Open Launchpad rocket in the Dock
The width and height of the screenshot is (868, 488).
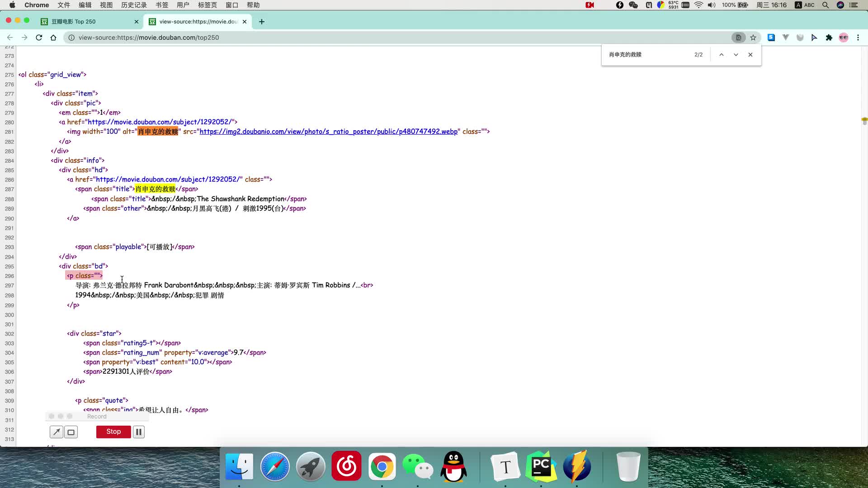click(311, 466)
